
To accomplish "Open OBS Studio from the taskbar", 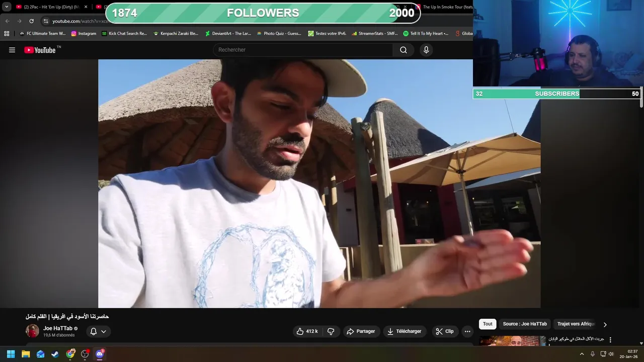I will [85, 354].
